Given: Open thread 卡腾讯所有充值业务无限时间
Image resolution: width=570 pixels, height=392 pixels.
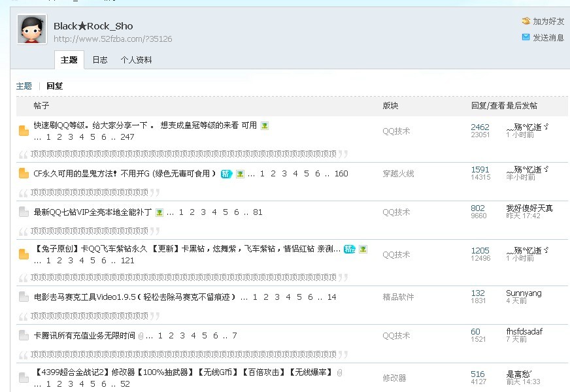Looking at the screenshot, I should (84, 336).
